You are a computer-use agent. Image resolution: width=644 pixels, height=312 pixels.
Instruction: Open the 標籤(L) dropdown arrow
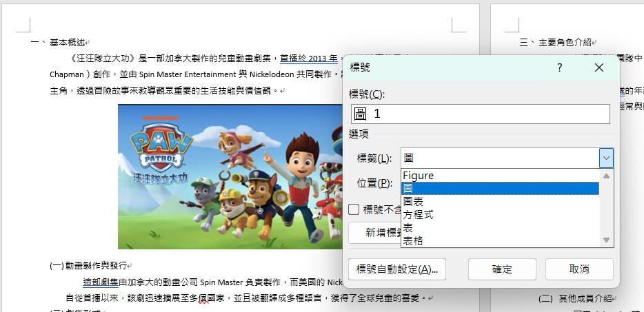click(x=606, y=158)
